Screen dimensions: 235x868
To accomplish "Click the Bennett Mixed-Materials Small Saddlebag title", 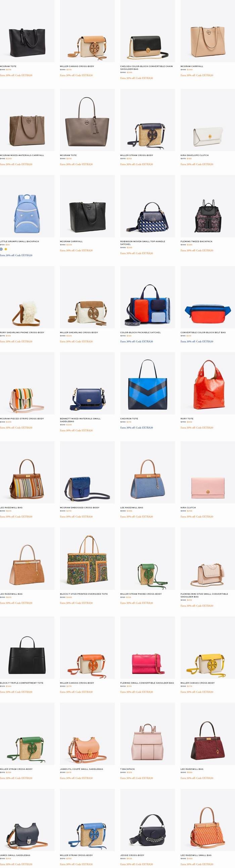I will tap(80, 420).
